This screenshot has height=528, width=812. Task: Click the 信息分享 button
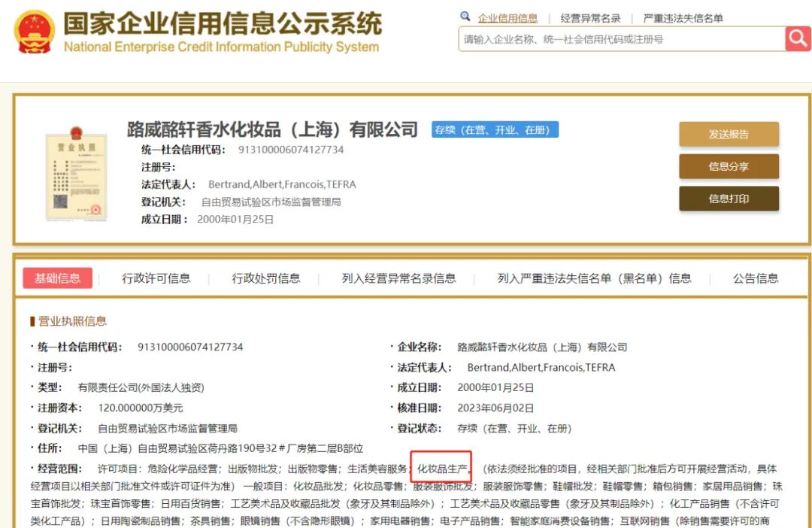pyautogui.click(x=729, y=166)
